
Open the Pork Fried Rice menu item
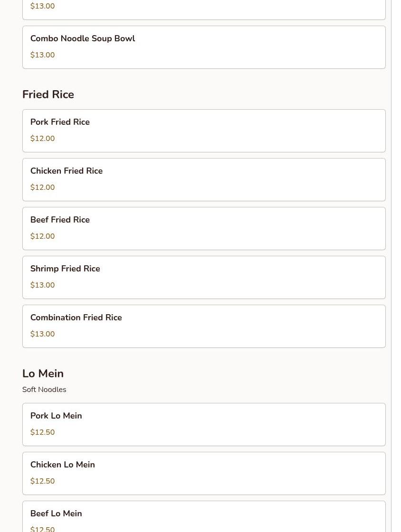coord(203,131)
